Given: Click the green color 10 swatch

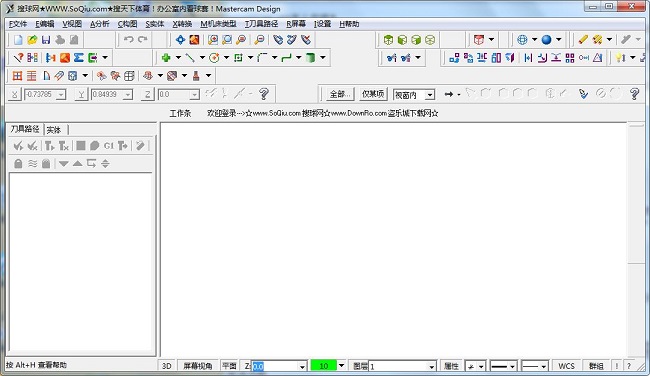Looking at the screenshot, I should 324,366.
